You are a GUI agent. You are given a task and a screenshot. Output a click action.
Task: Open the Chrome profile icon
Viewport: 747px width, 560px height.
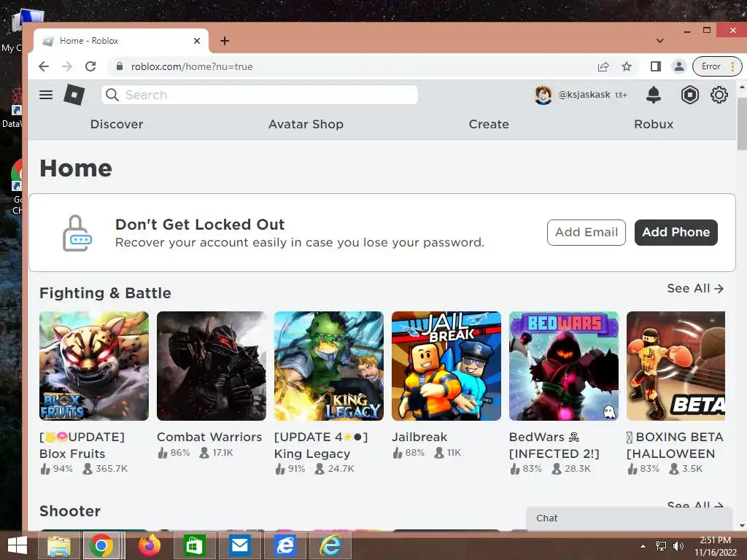679,66
